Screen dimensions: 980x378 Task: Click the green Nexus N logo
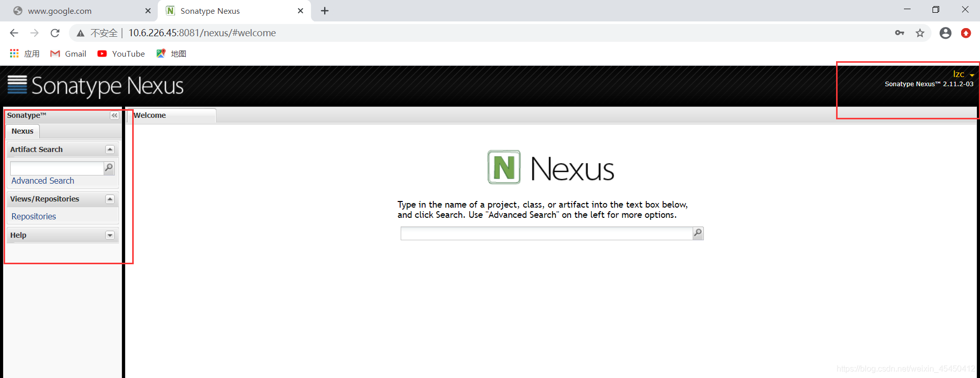point(504,167)
